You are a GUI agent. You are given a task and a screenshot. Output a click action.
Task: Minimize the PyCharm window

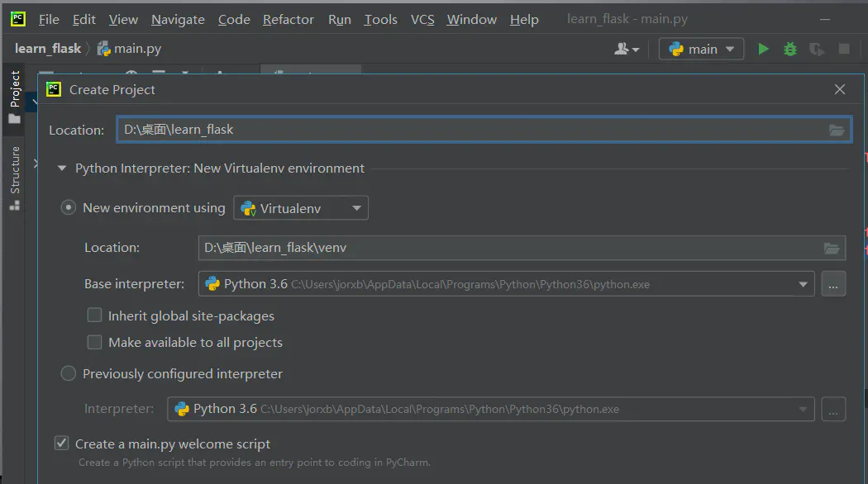825,19
